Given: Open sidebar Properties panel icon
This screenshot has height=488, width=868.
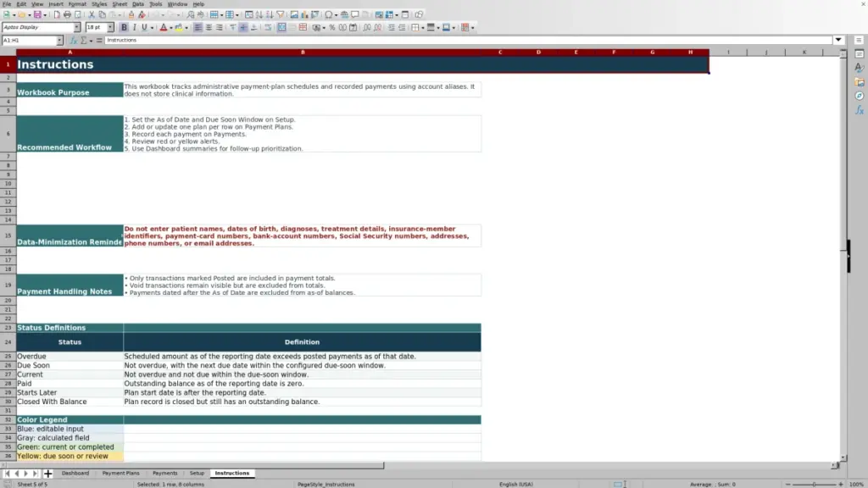Looking at the screenshot, I should click(x=860, y=54).
